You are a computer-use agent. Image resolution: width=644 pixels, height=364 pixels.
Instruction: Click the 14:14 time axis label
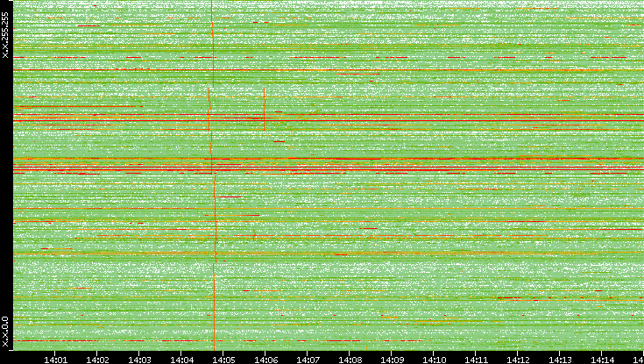tap(602, 360)
